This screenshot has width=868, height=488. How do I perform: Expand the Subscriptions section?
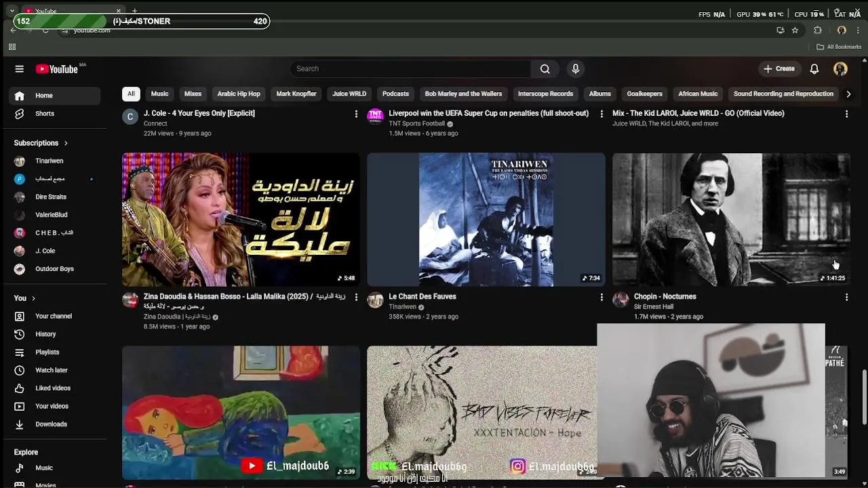point(41,143)
